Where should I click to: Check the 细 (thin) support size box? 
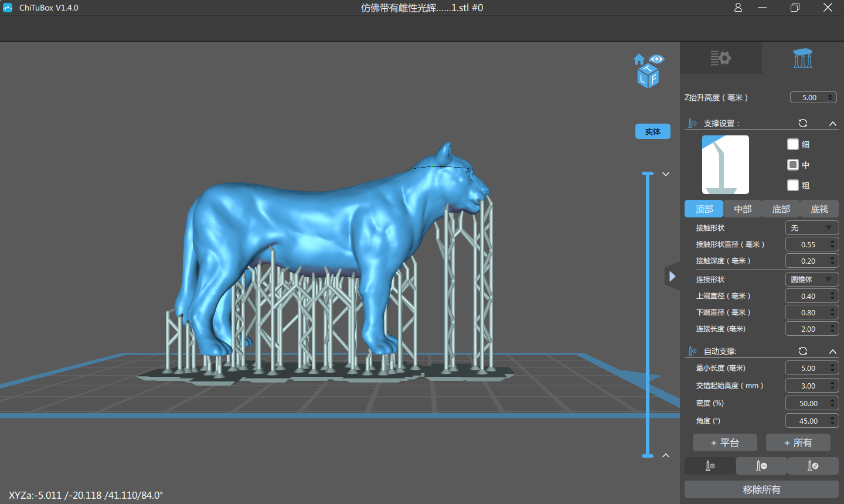(793, 144)
